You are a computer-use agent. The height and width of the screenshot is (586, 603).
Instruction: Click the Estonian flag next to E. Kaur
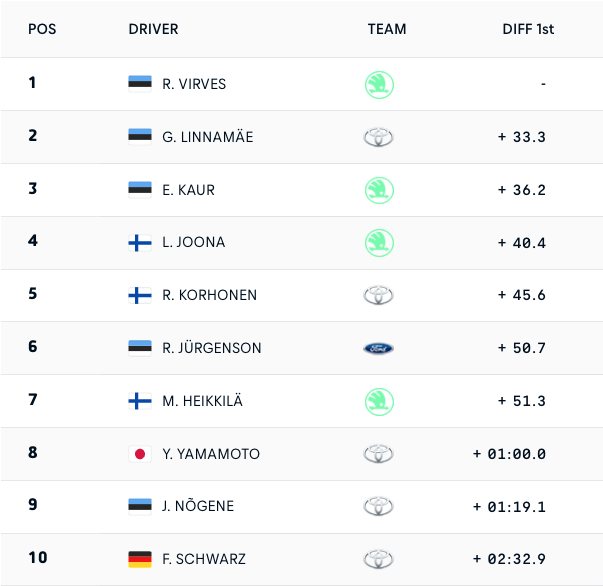pyautogui.click(x=140, y=189)
